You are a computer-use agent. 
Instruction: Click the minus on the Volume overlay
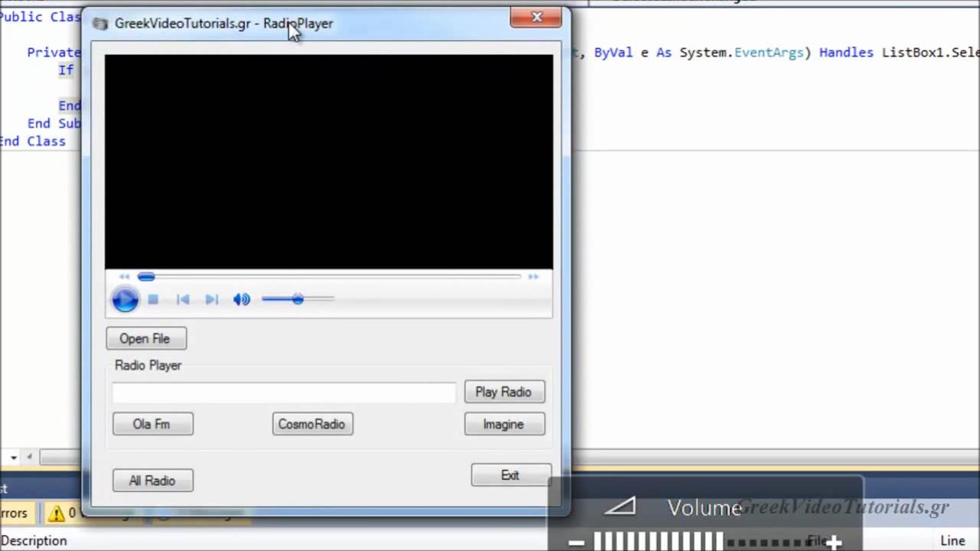pos(577,543)
